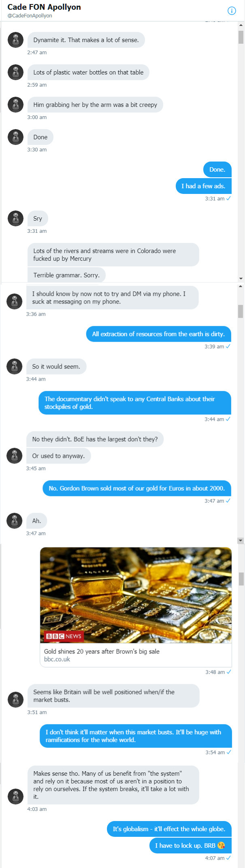Viewport: 245px width, 868px height.
Task: Select the 'Dynamite it' message bubble
Action: (86, 40)
